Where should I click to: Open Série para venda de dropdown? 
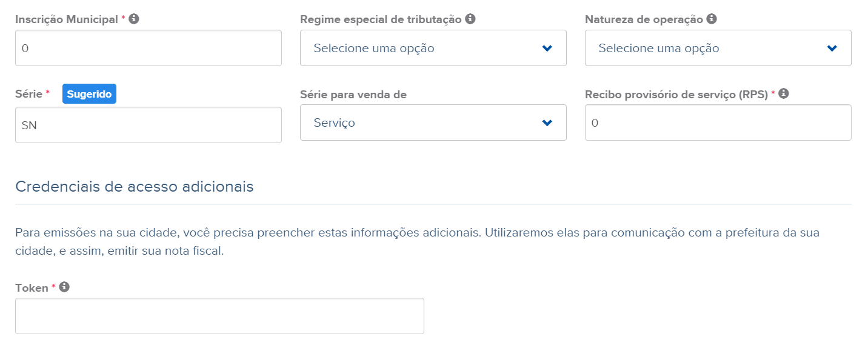433,123
